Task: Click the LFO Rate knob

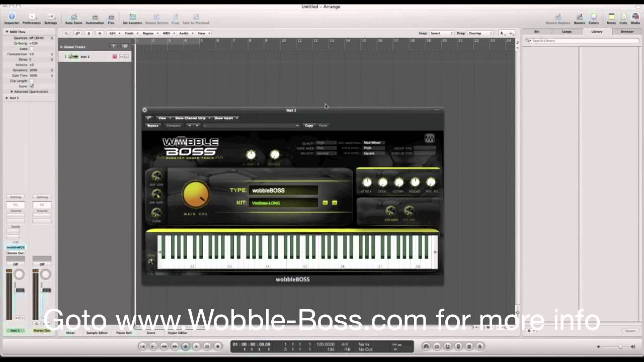Action: (x=390, y=211)
